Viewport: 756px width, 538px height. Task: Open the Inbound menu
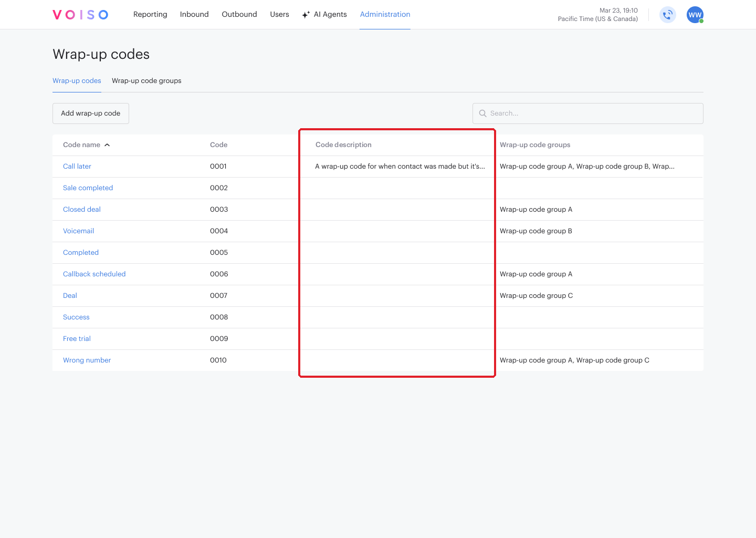tap(194, 14)
